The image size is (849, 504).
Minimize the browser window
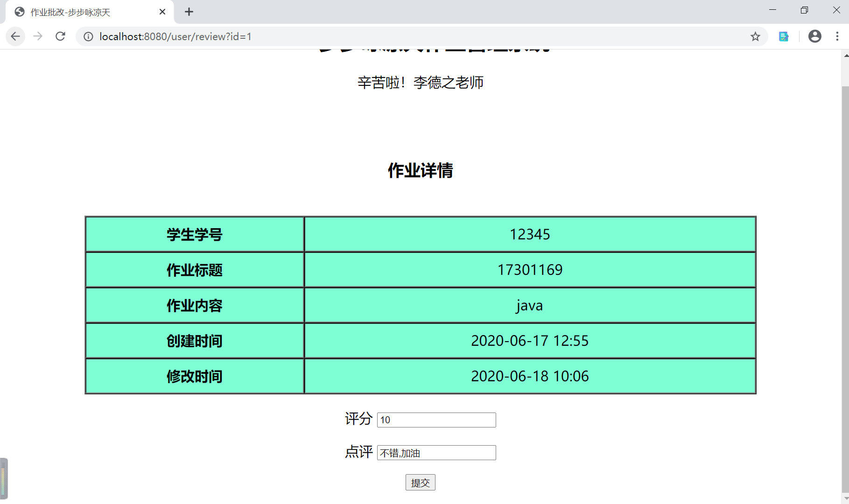click(x=772, y=10)
